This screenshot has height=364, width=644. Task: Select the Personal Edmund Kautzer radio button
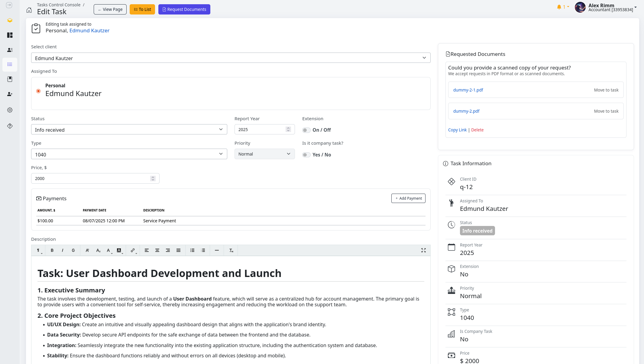[x=38, y=91]
